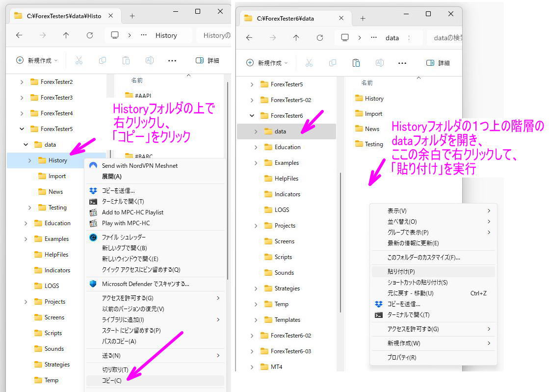The image size is (549, 392).
Task: Click the Paste icon in the right window toolbar
Action: click(x=356, y=63)
